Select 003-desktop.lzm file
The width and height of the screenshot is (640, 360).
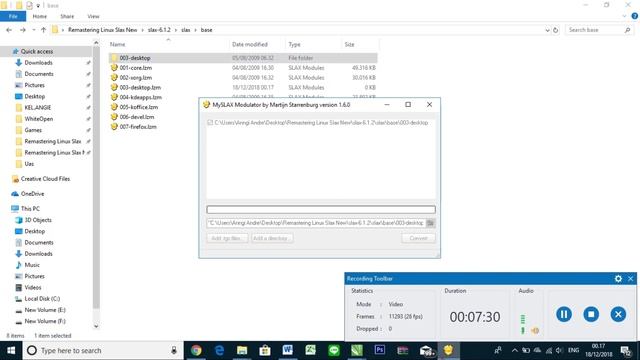click(140, 87)
